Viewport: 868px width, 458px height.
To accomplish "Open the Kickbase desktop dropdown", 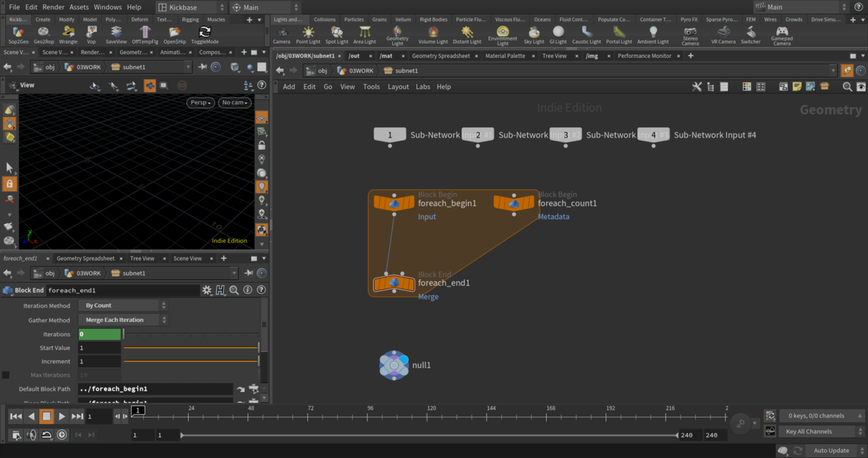I will [190, 7].
